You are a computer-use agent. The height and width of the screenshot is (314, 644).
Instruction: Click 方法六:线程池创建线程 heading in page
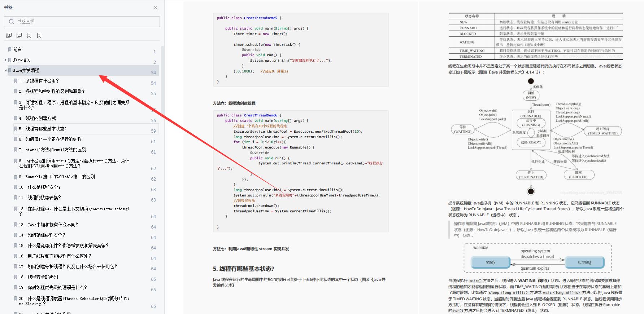tap(234, 103)
